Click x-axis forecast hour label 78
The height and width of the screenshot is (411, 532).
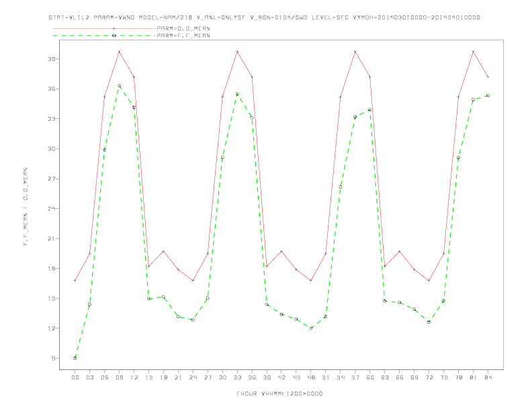(x=458, y=377)
